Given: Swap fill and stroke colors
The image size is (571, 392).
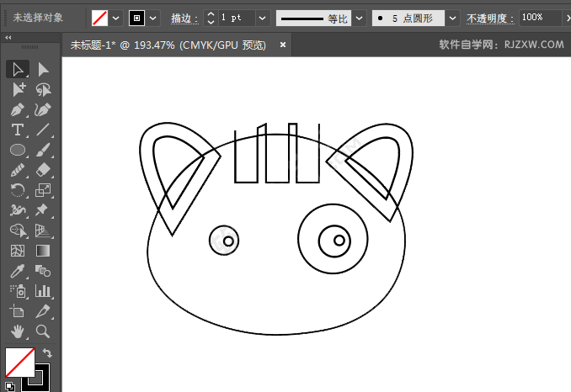Looking at the screenshot, I should 47,353.
